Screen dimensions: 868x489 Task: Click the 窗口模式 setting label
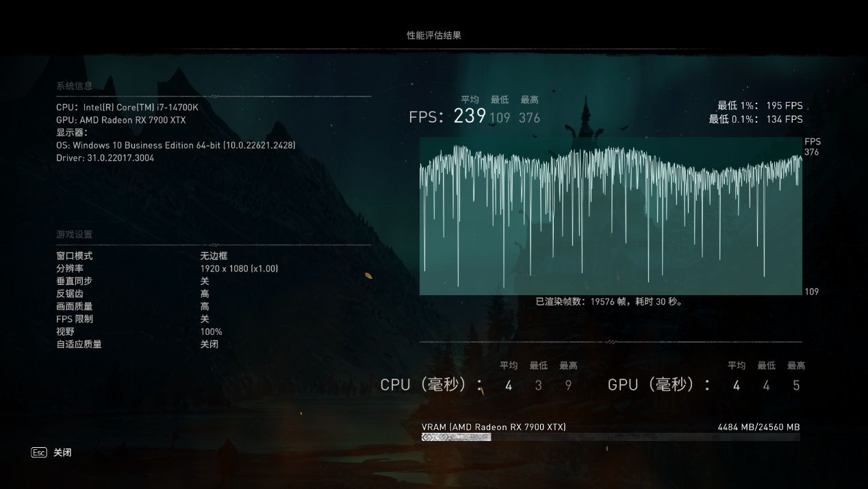click(74, 256)
